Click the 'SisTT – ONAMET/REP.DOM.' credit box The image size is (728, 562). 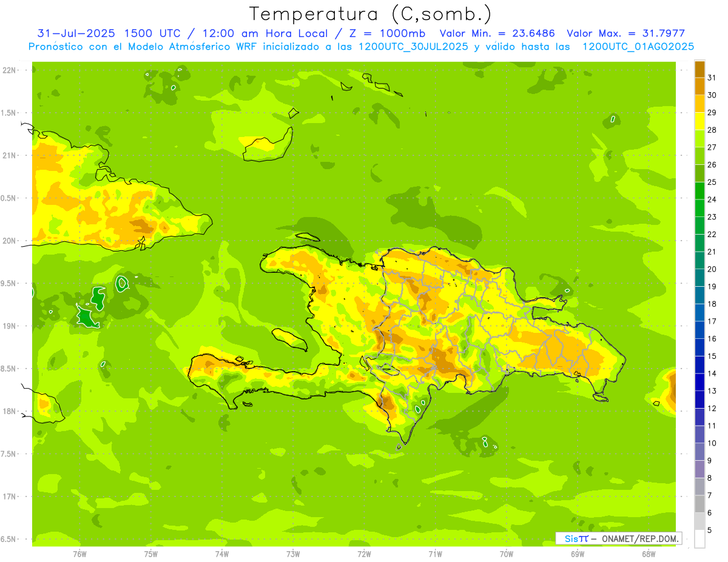point(619,538)
